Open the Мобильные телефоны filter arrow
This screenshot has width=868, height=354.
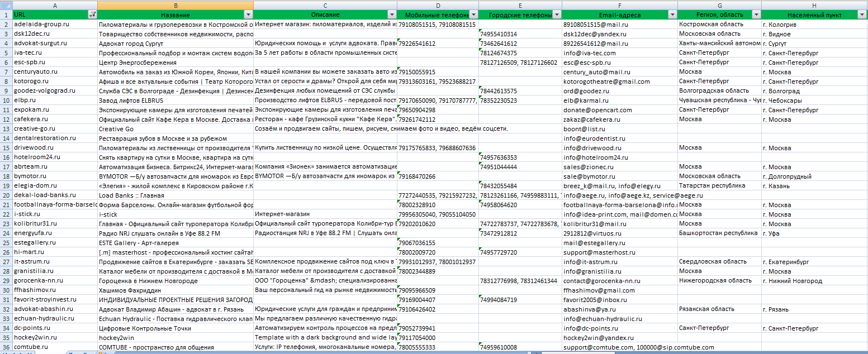(473, 15)
